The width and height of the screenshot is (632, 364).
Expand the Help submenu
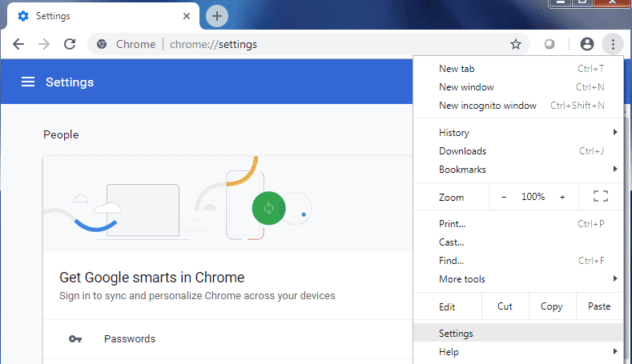[518, 352]
